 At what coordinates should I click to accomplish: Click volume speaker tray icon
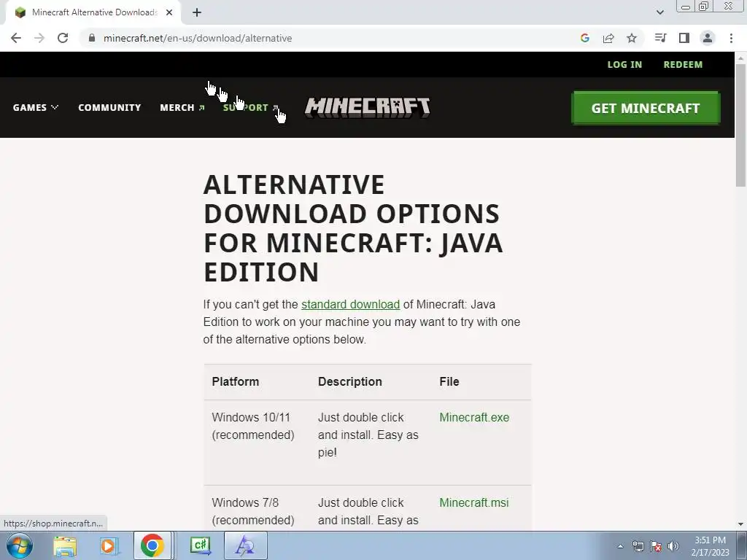[673, 546]
